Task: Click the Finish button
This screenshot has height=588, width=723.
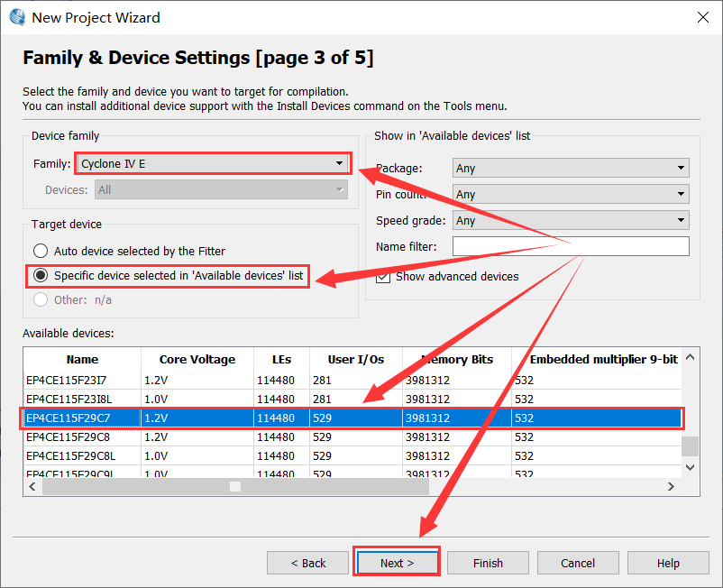Action: pyautogui.click(x=488, y=563)
